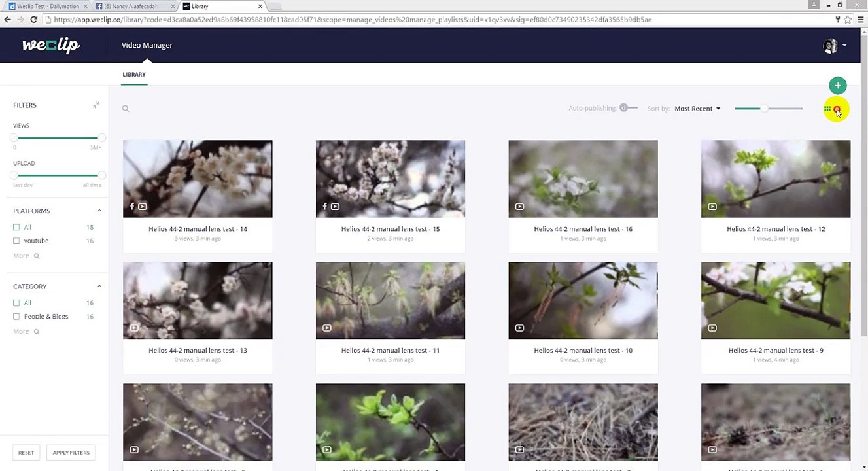Click the saved password key icon
The height and width of the screenshot is (471, 868).
(x=837, y=20)
